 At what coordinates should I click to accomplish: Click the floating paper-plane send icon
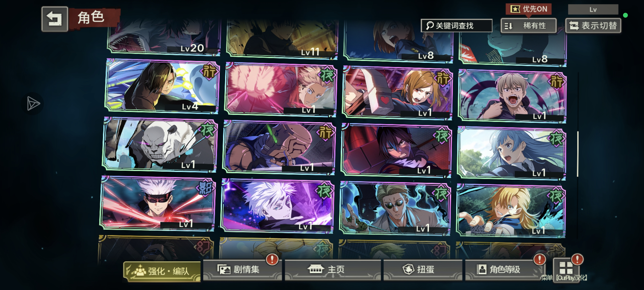pos(33,103)
